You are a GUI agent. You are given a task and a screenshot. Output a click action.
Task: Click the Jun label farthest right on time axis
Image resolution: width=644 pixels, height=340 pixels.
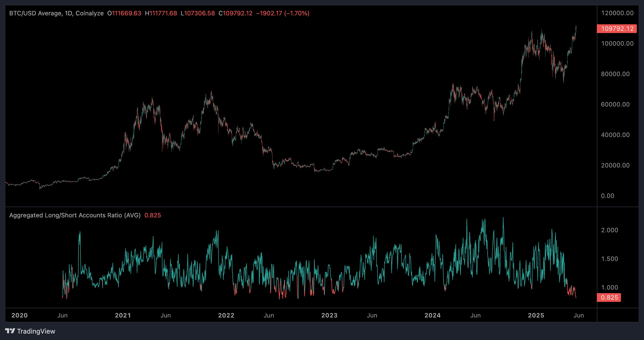click(579, 315)
